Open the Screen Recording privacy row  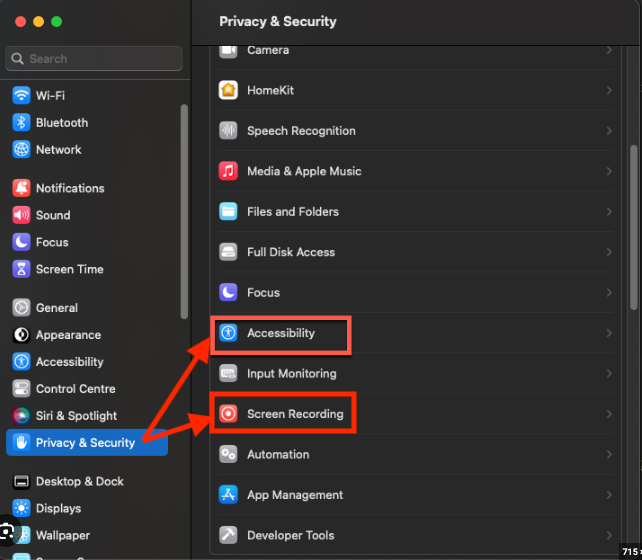click(416, 413)
